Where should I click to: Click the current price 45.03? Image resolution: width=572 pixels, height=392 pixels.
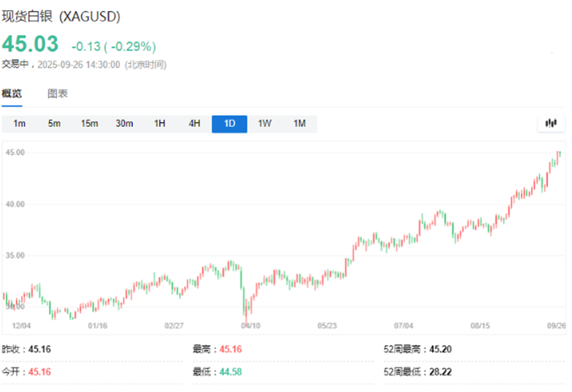30,45
